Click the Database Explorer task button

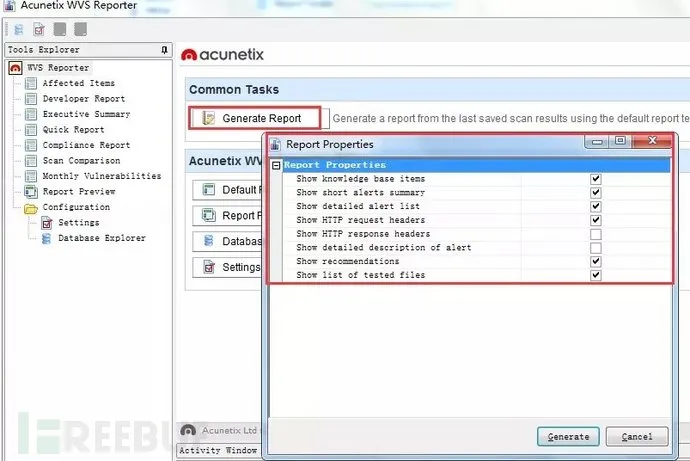[x=228, y=241]
